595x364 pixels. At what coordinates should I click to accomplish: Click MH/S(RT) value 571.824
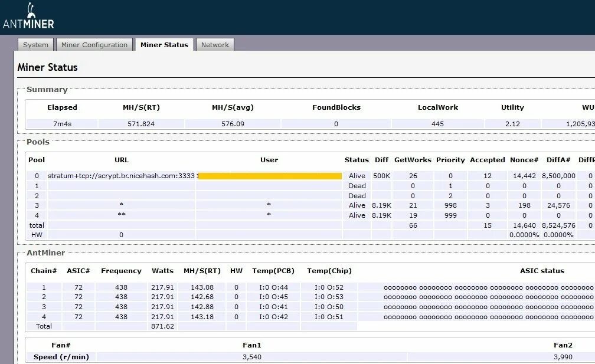click(141, 124)
